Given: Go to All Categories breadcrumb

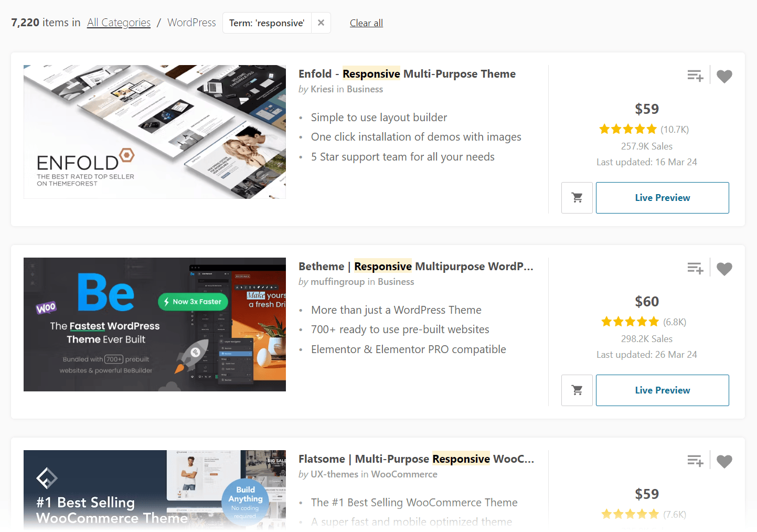Looking at the screenshot, I should 119,23.
